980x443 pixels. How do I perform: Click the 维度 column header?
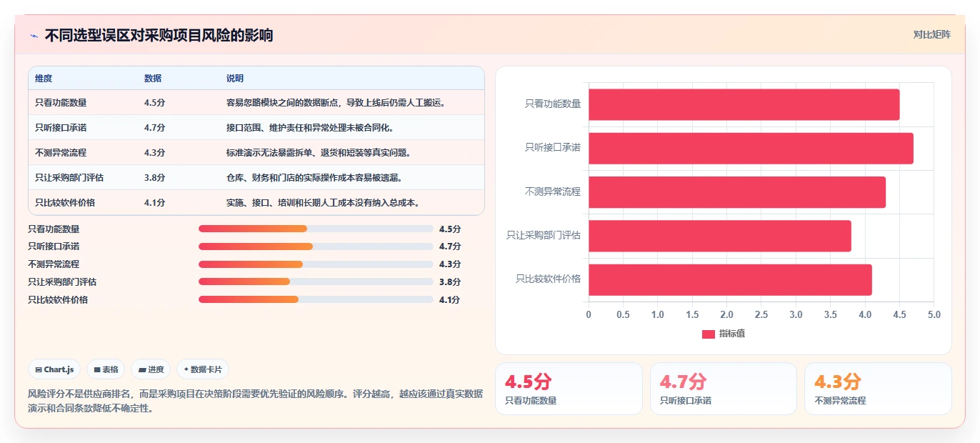(44, 78)
